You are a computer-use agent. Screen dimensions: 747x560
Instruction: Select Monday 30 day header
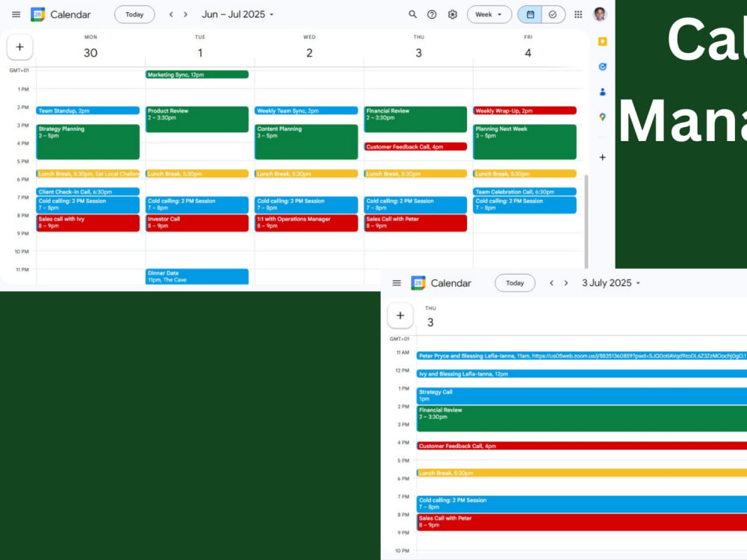(x=90, y=48)
